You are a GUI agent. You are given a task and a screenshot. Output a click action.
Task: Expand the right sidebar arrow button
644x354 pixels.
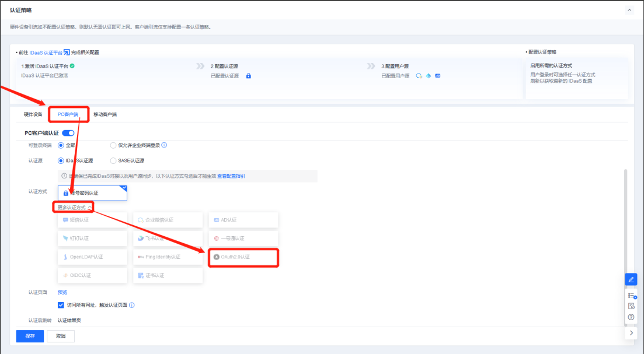click(631, 332)
